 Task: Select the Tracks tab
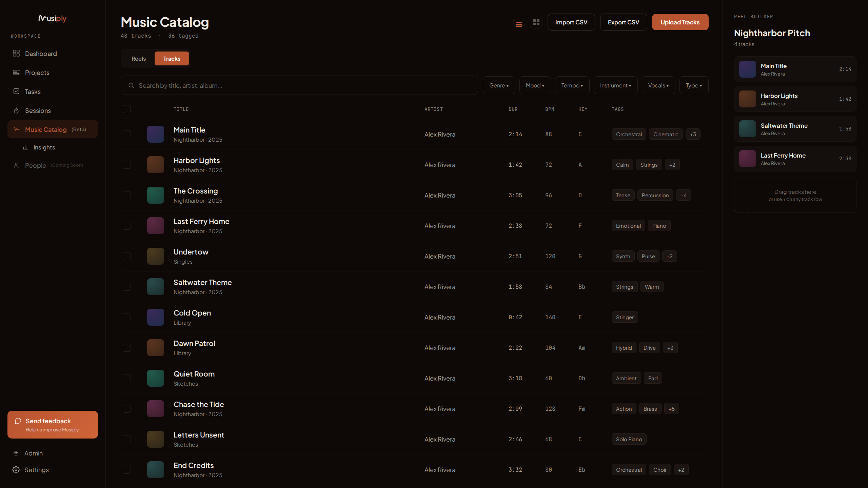[172, 59]
